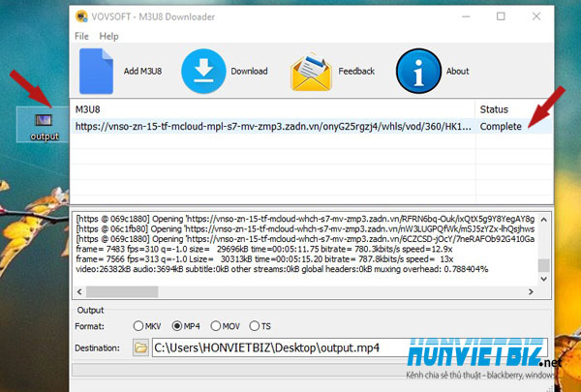Open the About info icon
The image size is (581, 392).
click(x=418, y=71)
